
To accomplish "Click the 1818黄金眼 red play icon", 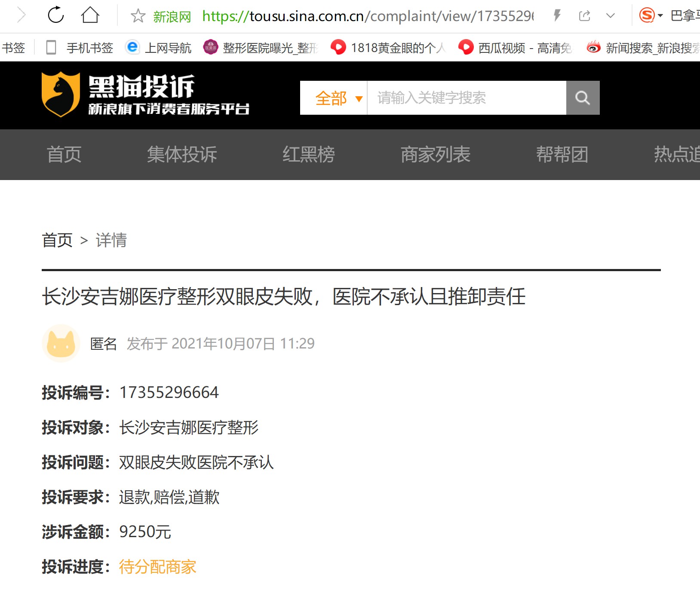I will point(338,47).
